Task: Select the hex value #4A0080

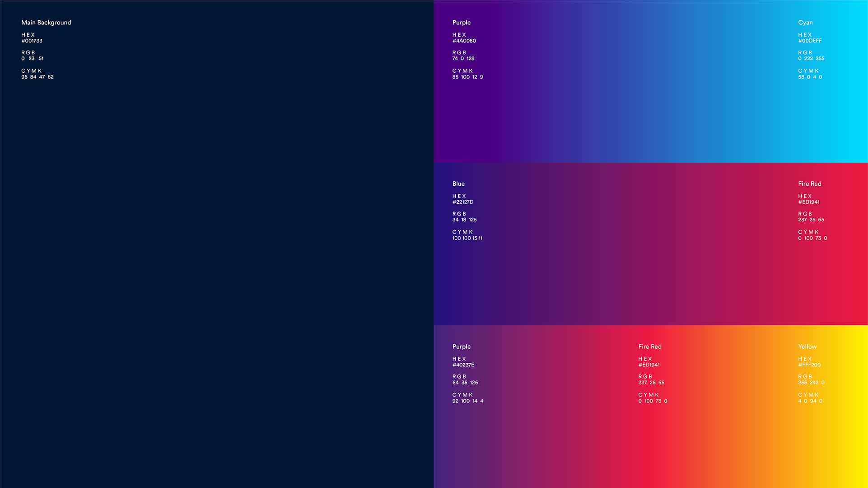Action: pos(464,41)
